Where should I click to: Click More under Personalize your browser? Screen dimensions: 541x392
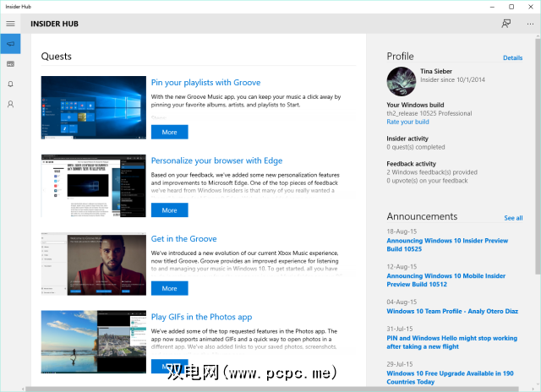click(169, 210)
